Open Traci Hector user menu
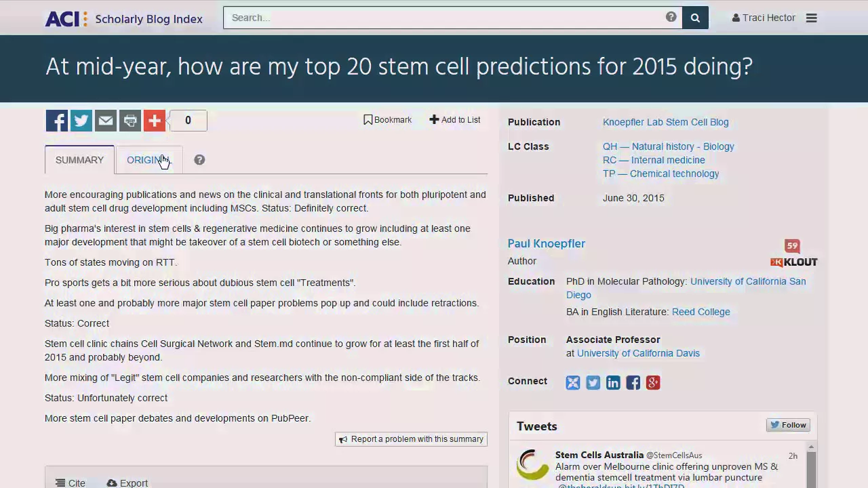Image resolution: width=868 pixels, height=488 pixels. coord(764,18)
